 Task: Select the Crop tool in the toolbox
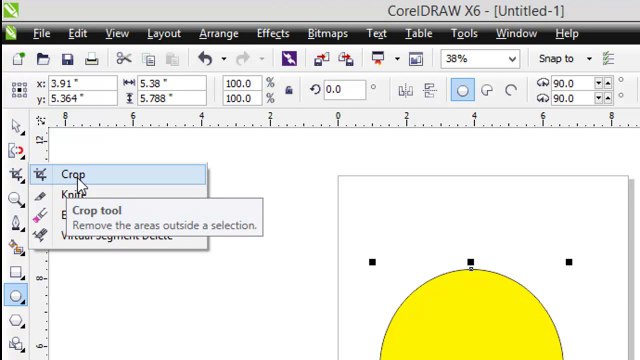tap(16, 175)
